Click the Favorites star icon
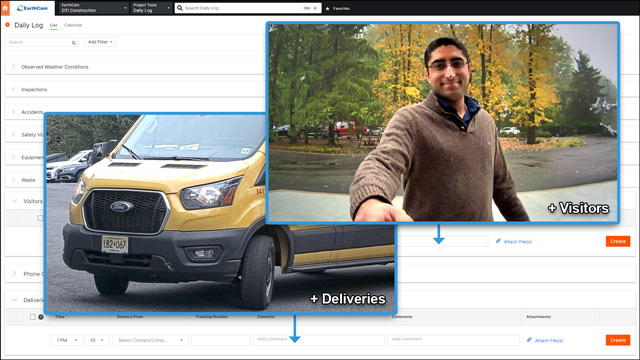Screen dimensions: 640x360 [327, 9]
